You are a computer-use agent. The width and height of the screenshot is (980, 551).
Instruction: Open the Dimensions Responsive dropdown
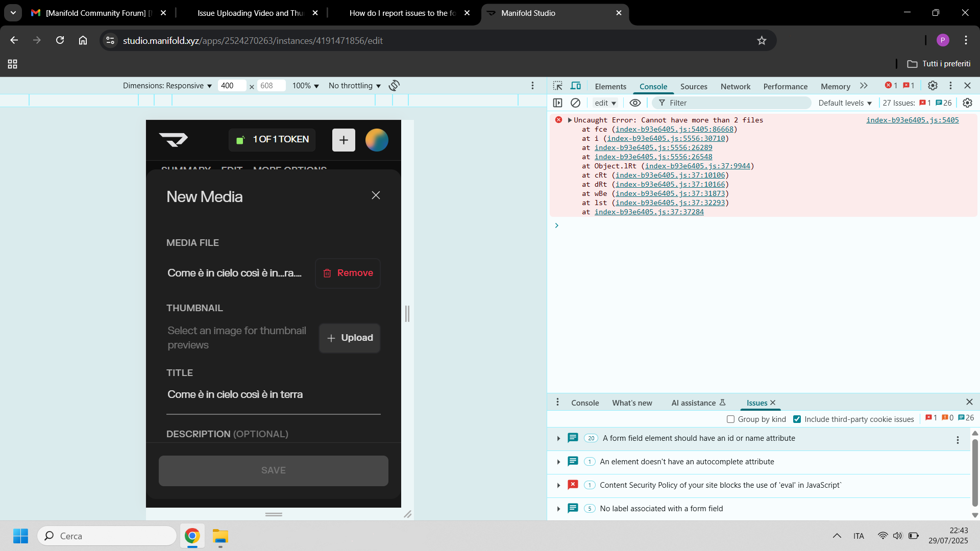[x=167, y=86]
